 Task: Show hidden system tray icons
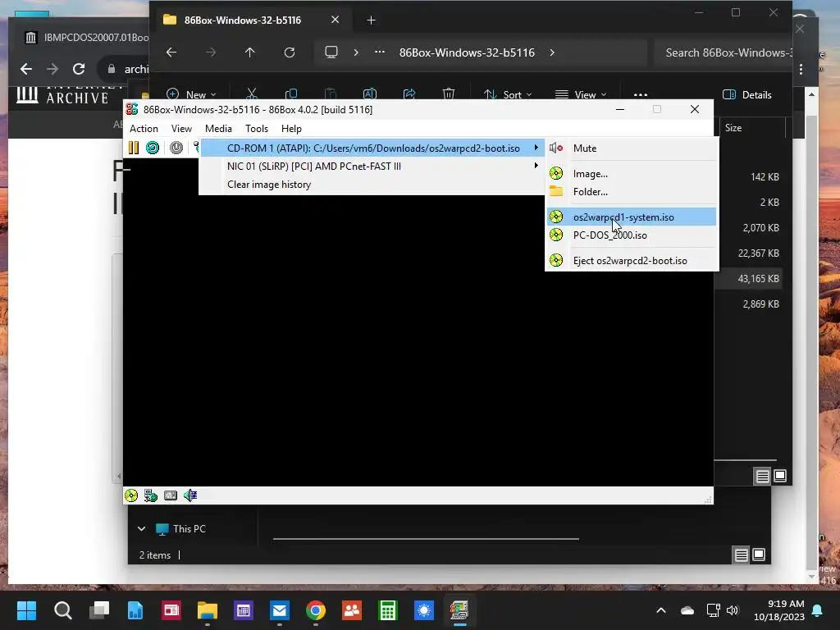661,610
